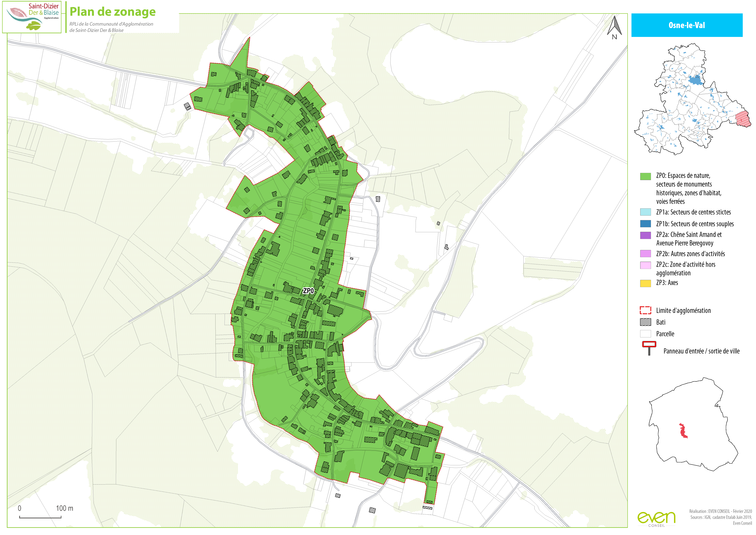The image size is (756, 535).
Task: Click the agglomeration overview locator map
Action: 693,99
